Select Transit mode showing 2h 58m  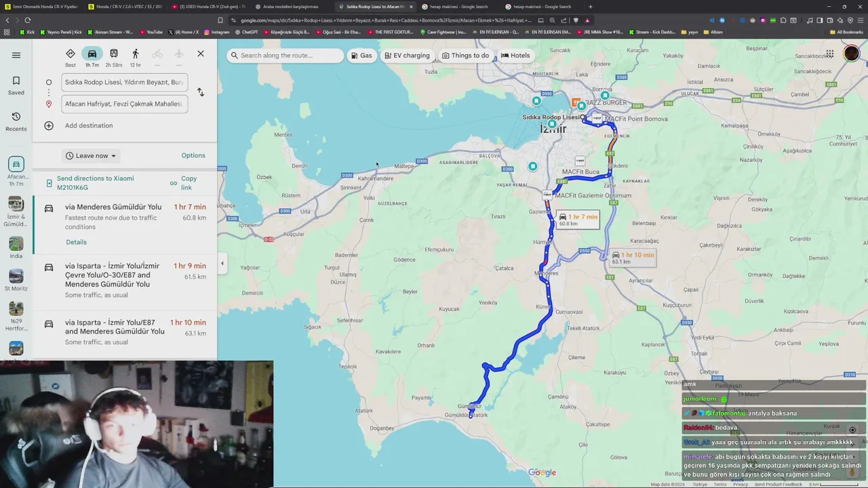[114, 58]
